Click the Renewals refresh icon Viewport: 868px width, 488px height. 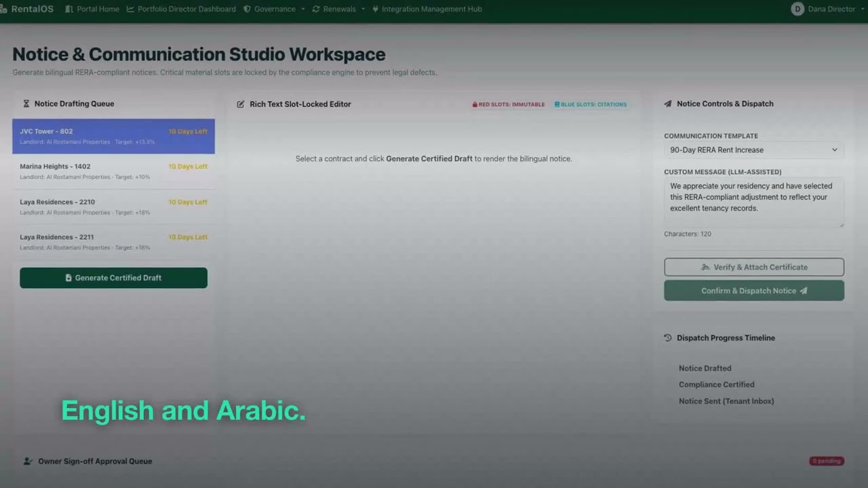point(316,9)
